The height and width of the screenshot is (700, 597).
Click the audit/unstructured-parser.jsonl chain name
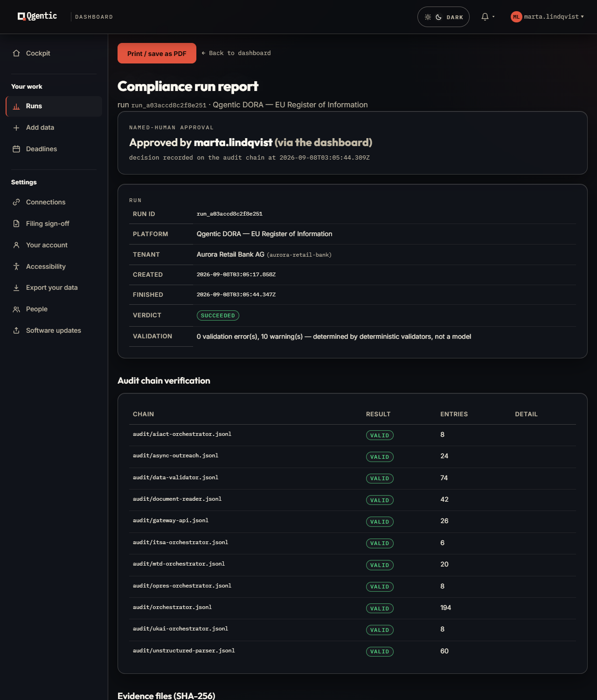click(x=184, y=651)
